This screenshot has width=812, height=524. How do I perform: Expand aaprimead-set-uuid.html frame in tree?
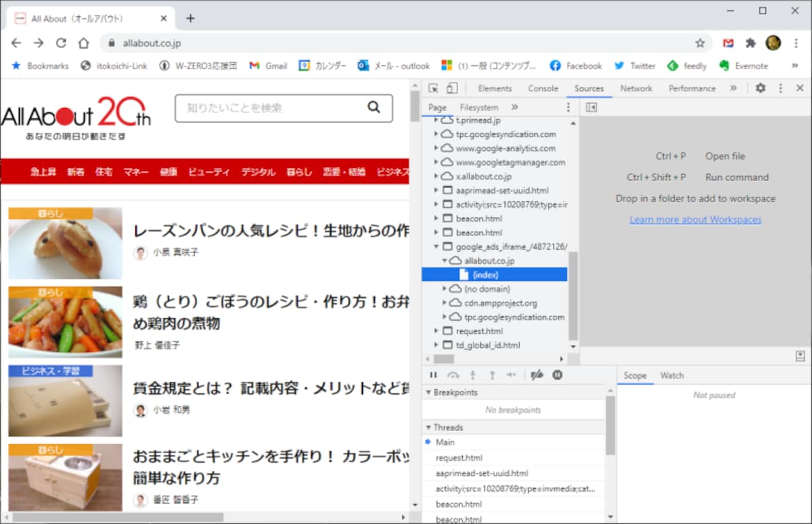436,190
